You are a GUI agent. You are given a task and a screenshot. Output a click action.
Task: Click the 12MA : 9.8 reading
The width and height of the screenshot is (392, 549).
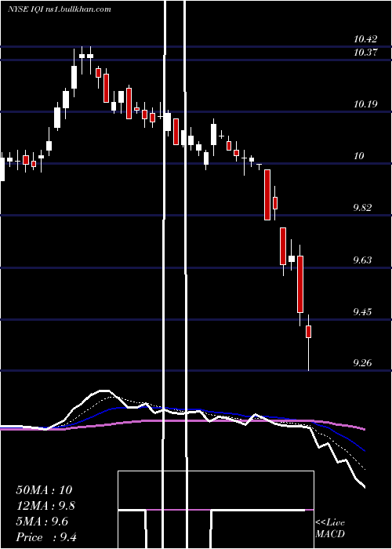45,506
